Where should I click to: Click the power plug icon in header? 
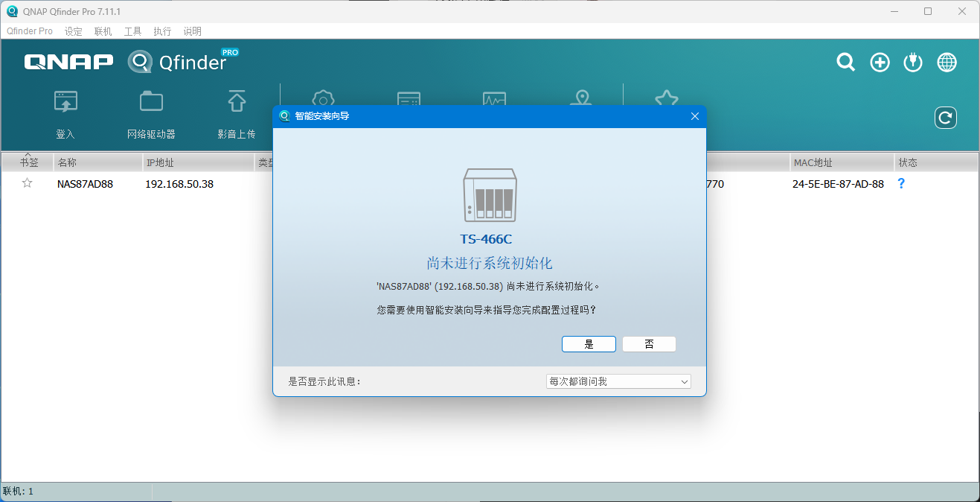coord(913,63)
